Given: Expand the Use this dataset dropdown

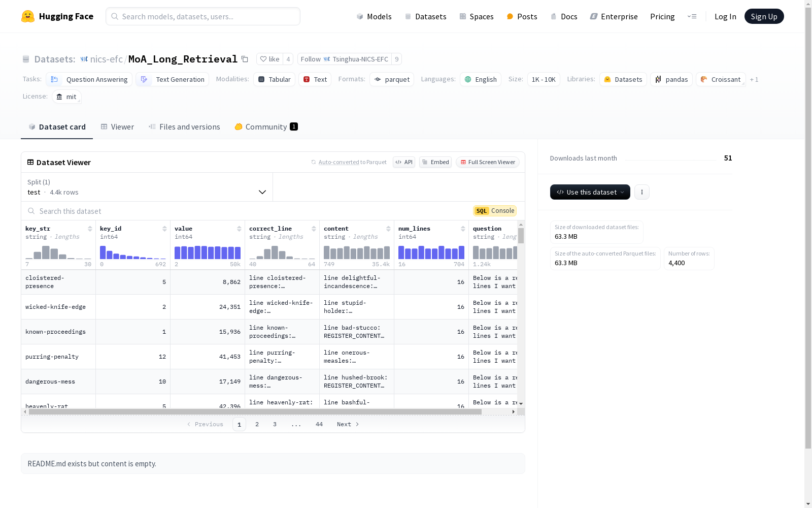Looking at the screenshot, I should point(590,192).
